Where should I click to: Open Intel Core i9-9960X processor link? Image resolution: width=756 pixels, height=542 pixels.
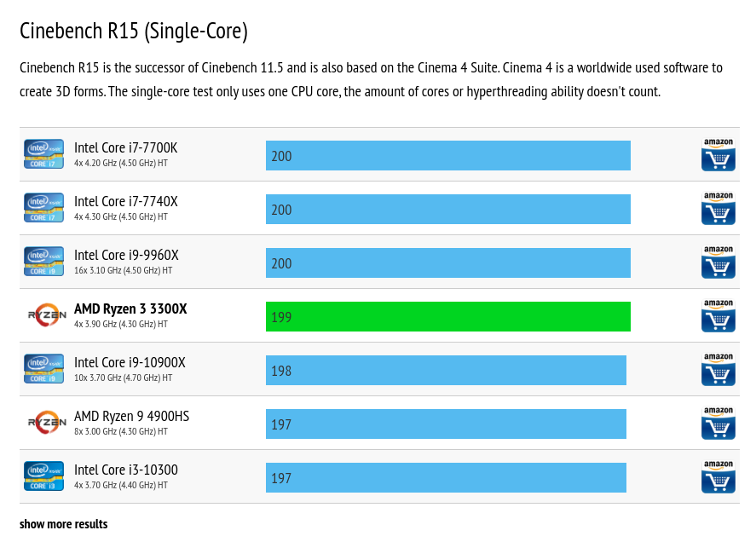[126, 256]
